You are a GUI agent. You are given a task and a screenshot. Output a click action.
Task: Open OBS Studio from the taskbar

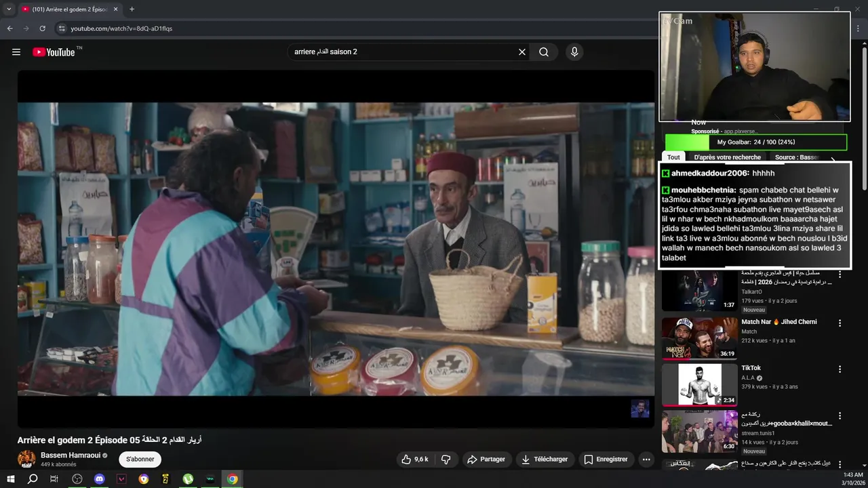(x=77, y=479)
